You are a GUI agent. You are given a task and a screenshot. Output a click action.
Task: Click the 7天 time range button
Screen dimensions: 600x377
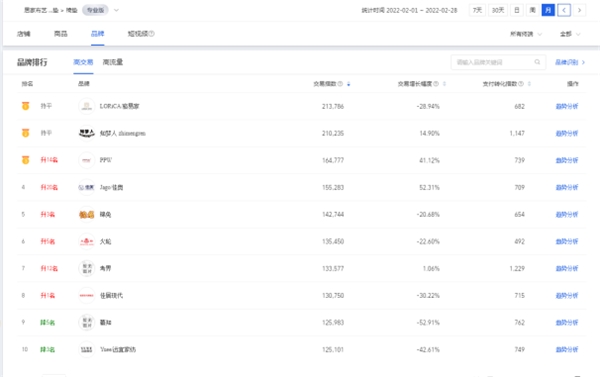477,10
